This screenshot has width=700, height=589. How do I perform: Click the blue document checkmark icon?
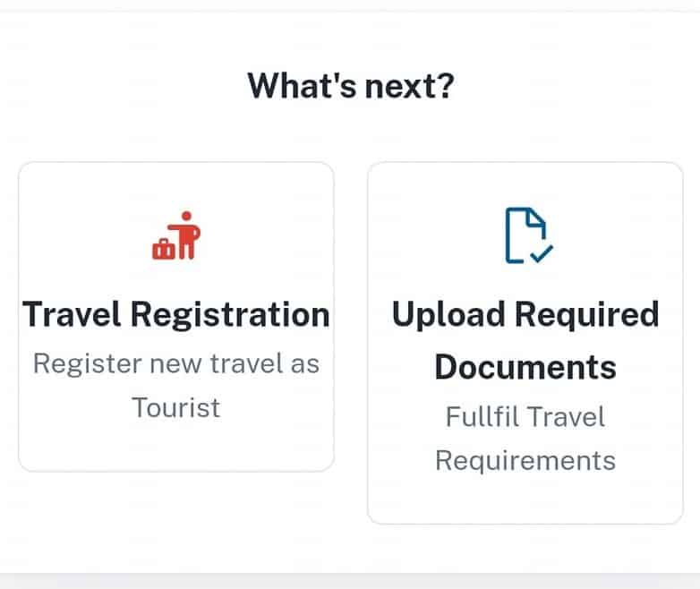[x=526, y=236]
